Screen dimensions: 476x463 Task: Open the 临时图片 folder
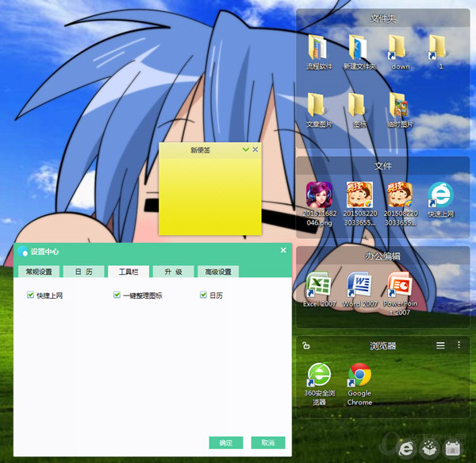coord(400,110)
